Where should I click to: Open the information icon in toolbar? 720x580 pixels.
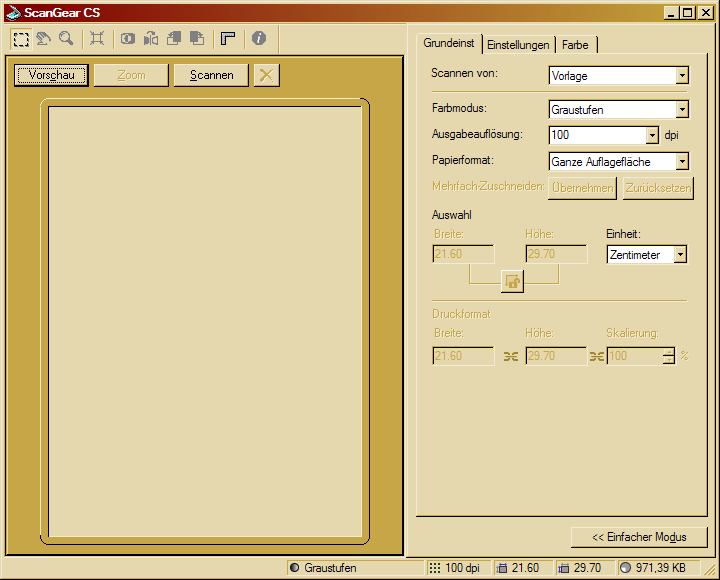[259, 39]
